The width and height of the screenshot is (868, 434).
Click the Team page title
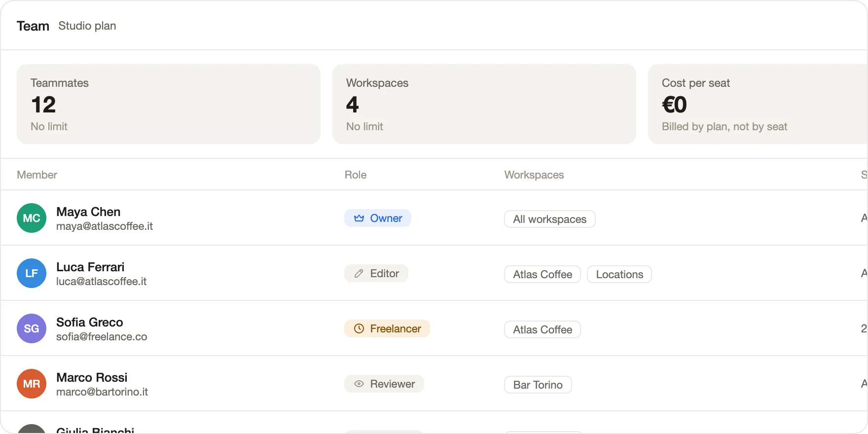coord(33,26)
